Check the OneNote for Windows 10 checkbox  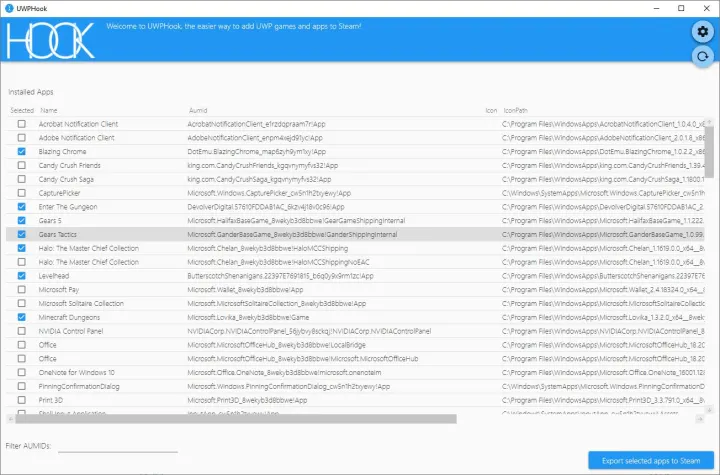[22, 372]
